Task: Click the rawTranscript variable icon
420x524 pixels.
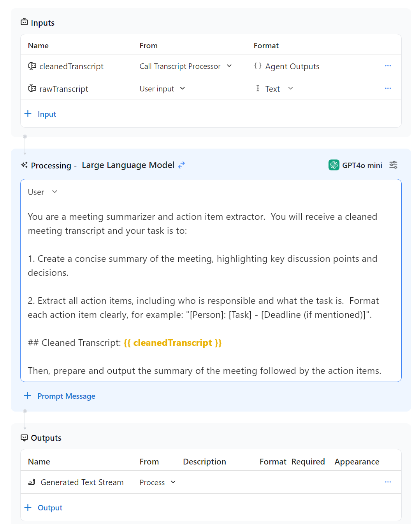Action: 32,89
